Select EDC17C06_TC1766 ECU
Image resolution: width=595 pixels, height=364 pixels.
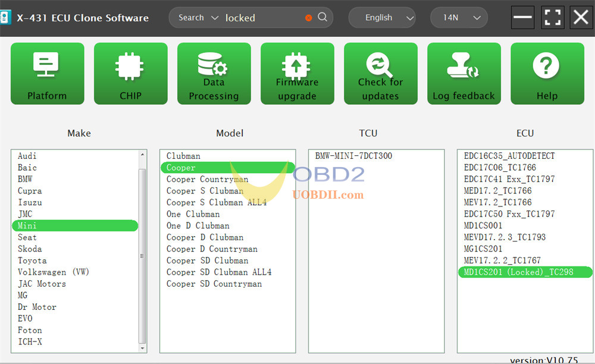tap(525, 168)
